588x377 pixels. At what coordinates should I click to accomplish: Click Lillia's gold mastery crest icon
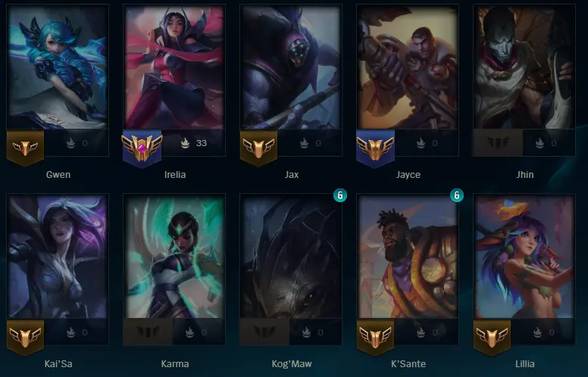point(492,337)
